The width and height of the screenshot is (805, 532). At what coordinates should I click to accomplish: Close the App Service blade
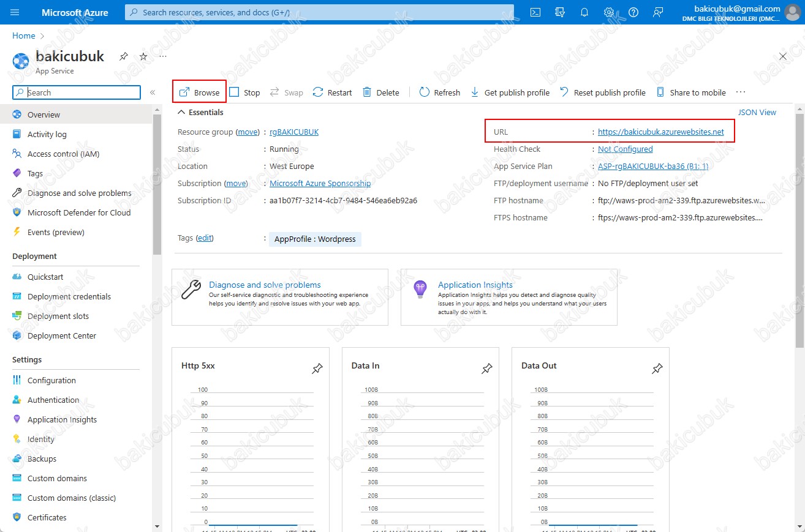(x=783, y=56)
